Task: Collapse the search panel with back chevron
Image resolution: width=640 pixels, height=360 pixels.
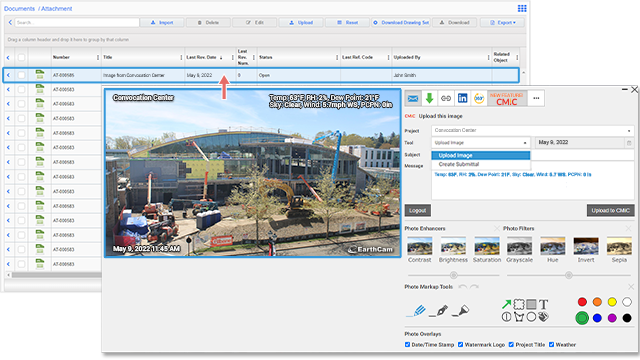Action: pos(10,22)
